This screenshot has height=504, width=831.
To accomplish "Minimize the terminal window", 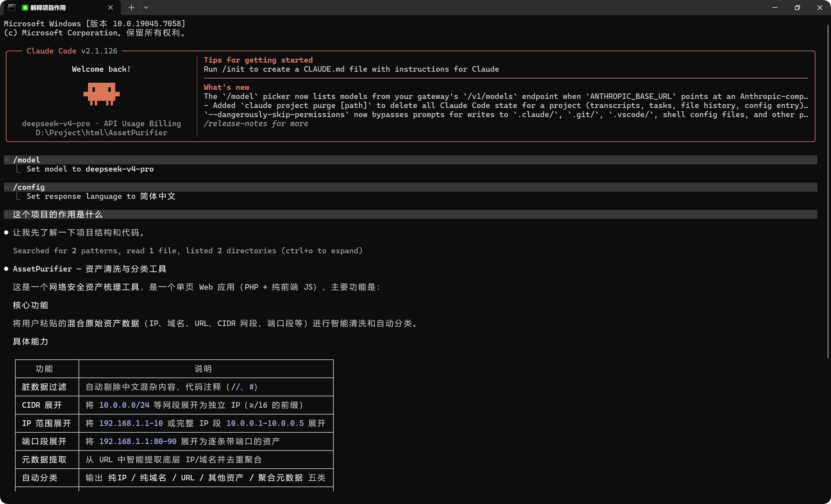I will click(x=775, y=7).
